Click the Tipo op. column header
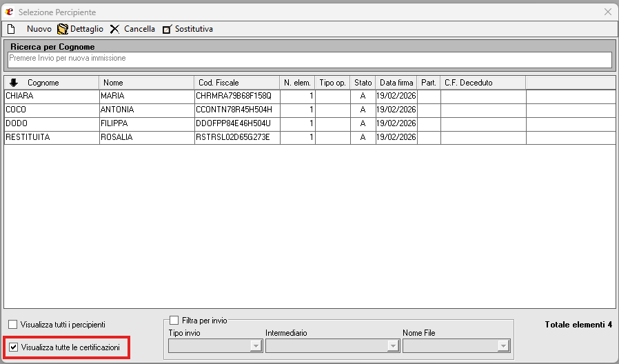619x364 pixels. (332, 83)
